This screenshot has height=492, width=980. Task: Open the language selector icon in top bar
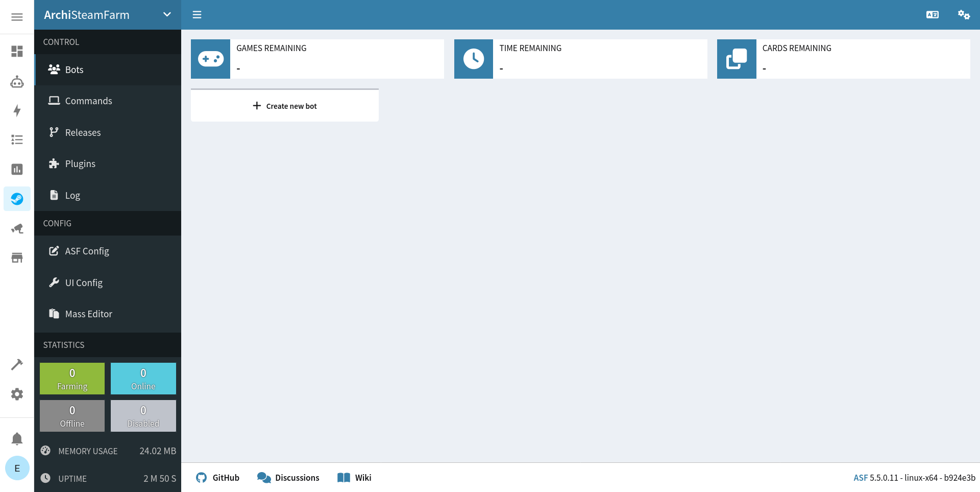[x=933, y=15]
